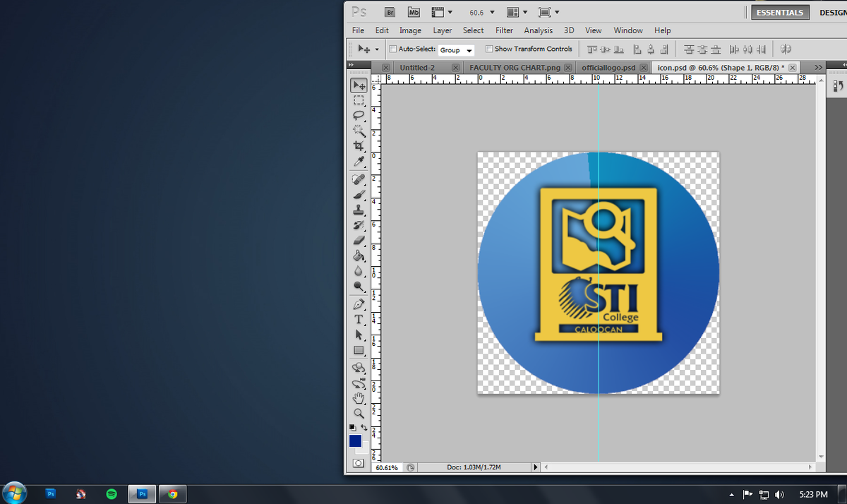Open the Auto-Select Group dropdown
Viewport: 847px width, 504px height.
click(x=456, y=50)
